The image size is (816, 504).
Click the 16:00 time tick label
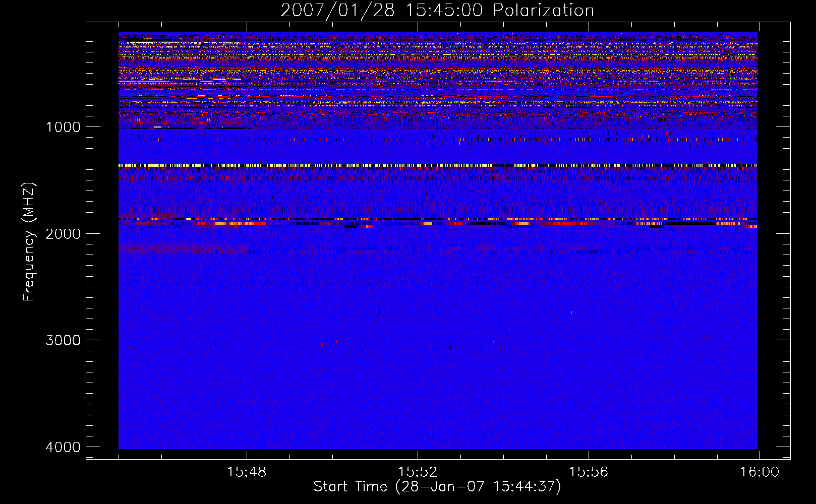[x=760, y=472]
